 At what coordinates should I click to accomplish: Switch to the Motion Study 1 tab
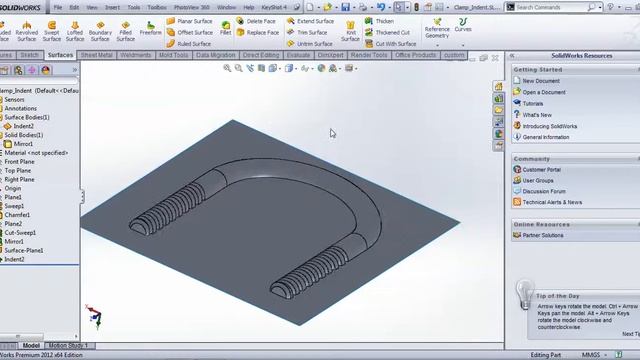68,346
